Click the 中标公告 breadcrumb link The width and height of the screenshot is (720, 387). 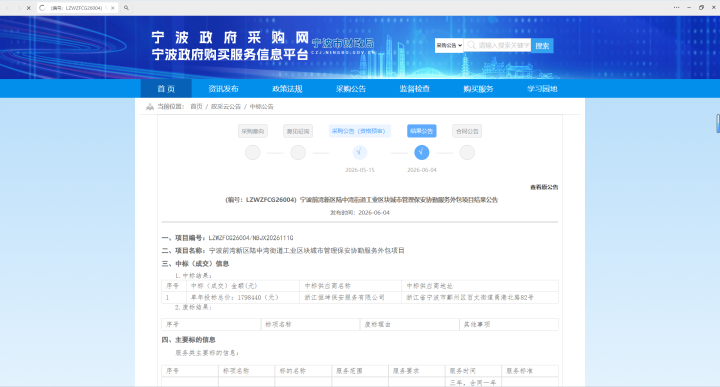261,107
